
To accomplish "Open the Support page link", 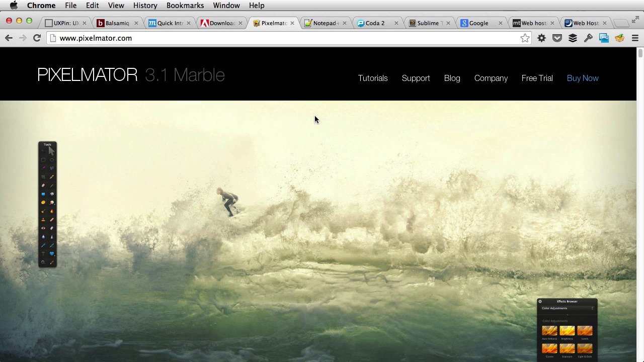I will [x=416, y=78].
